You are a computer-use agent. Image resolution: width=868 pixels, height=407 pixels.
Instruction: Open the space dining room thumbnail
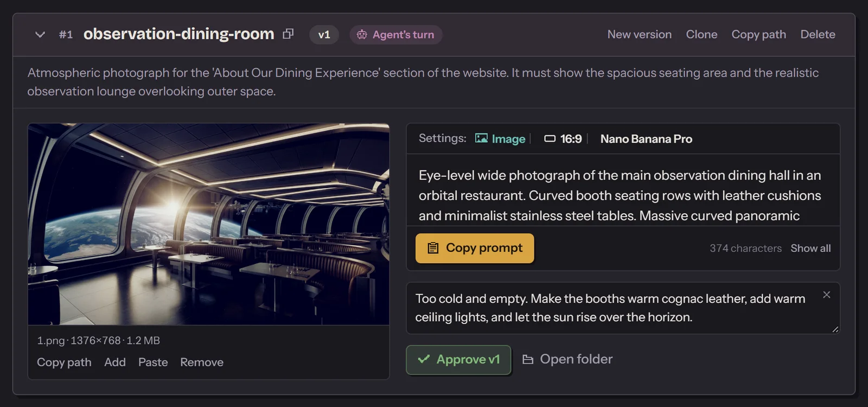click(208, 224)
